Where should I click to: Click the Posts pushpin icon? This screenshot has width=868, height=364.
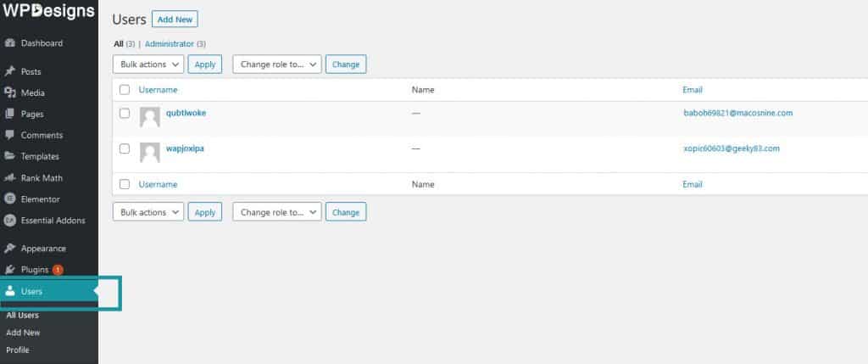click(10, 72)
